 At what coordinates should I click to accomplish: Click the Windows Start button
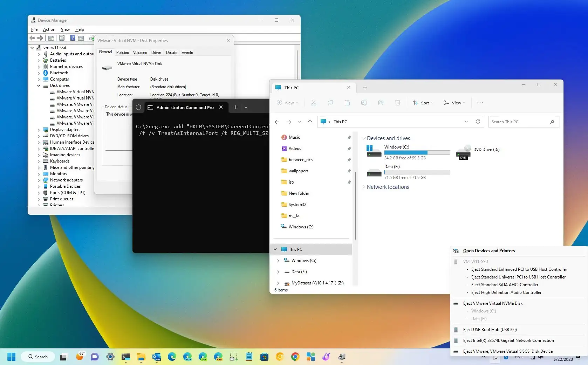(12, 357)
